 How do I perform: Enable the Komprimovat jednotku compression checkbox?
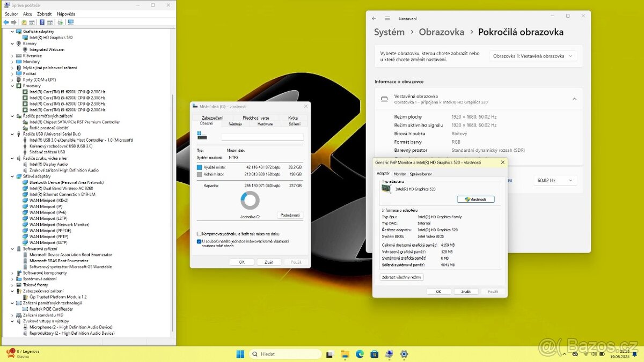(x=200, y=234)
